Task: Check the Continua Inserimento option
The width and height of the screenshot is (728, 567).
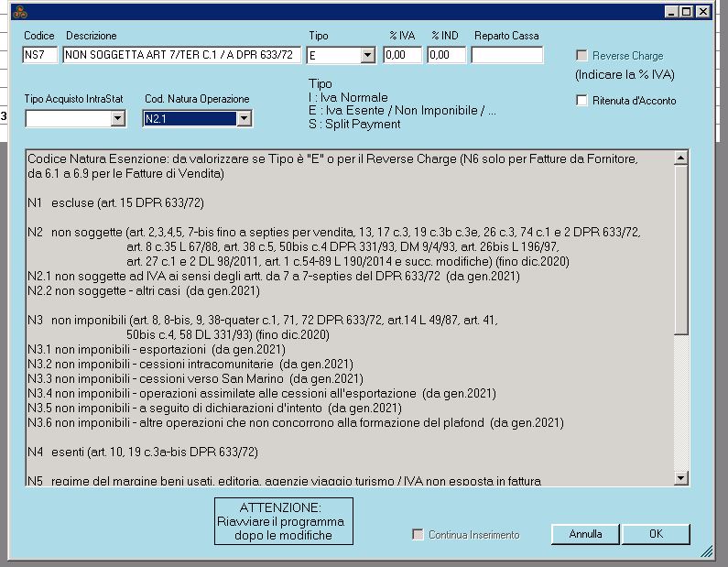Action: 418,534
